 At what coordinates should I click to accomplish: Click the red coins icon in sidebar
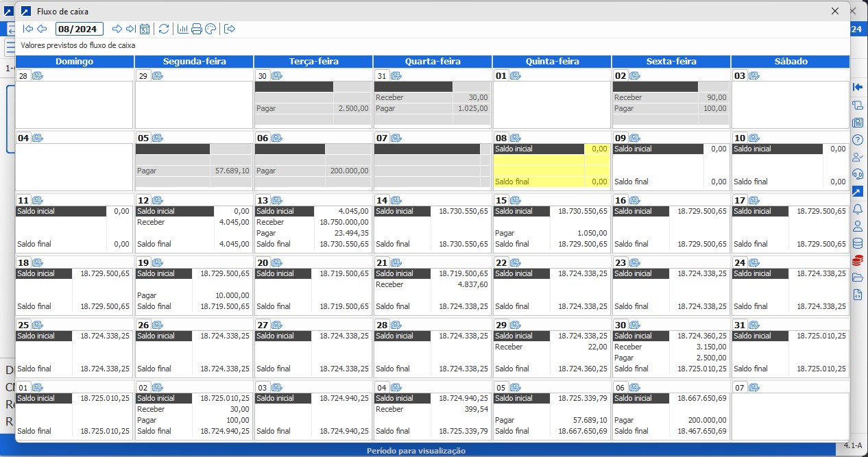[x=857, y=260]
